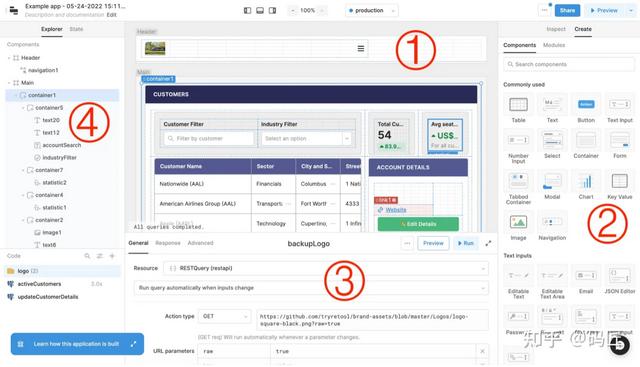The height and width of the screenshot is (367, 640).
Task: Toggle the left panel layout icon
Action: coord(247,11)
